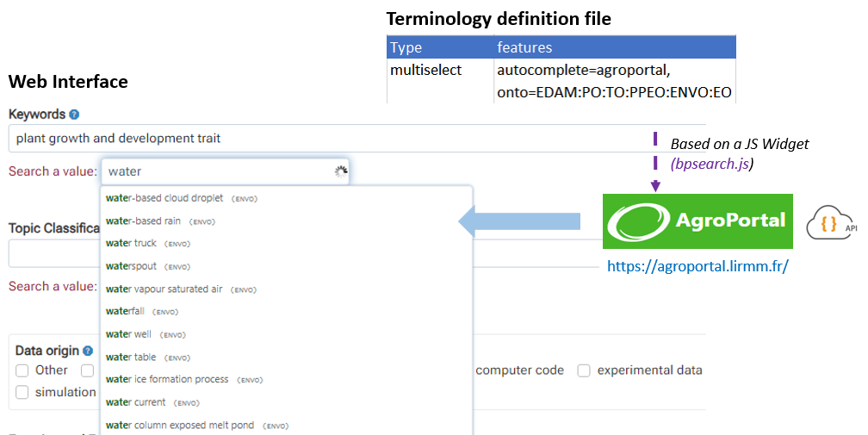Image resolution: width=868 pixels, height=435 pixels.
Task: Click the loading spinner in search box
Action: click(341, 171)
